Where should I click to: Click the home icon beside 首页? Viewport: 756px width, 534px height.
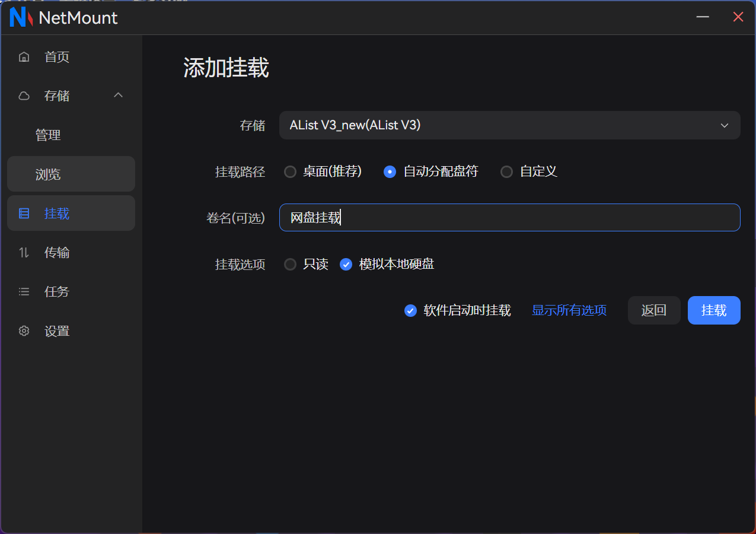click(x=24, y=57)
